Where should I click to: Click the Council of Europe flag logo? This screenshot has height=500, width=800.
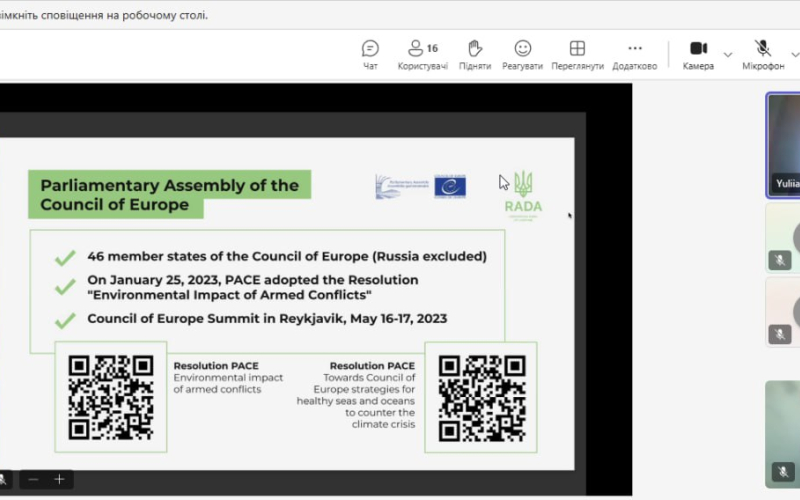(x=450, y=186)
